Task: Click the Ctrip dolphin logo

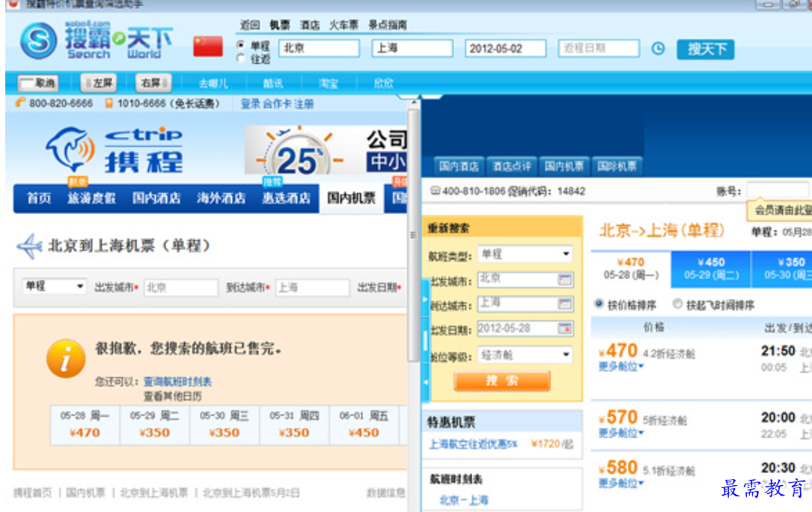Action: click(x=71, y=149)
